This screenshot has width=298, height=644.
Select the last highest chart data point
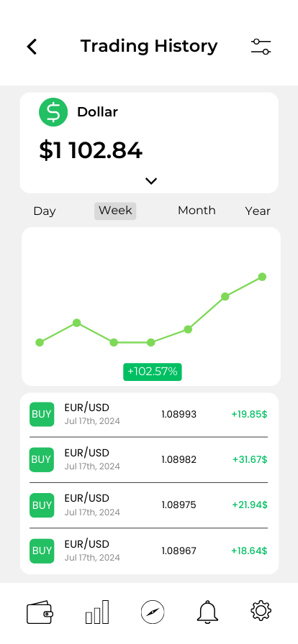262,277
